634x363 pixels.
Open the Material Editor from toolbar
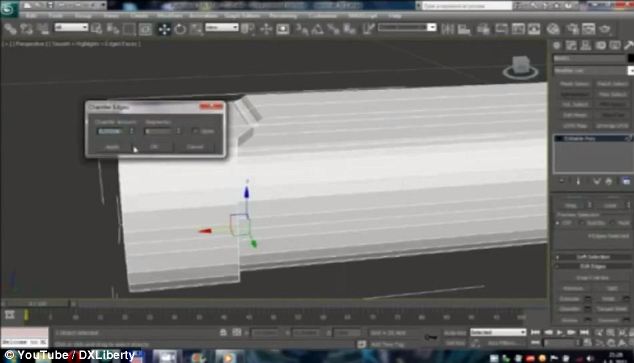click(x=554, y=29)
